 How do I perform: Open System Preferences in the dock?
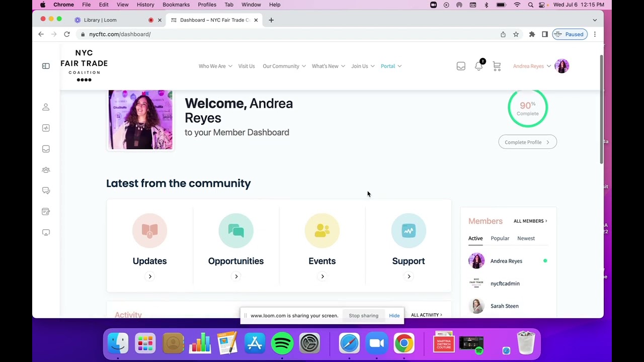[x=309, y=344]
